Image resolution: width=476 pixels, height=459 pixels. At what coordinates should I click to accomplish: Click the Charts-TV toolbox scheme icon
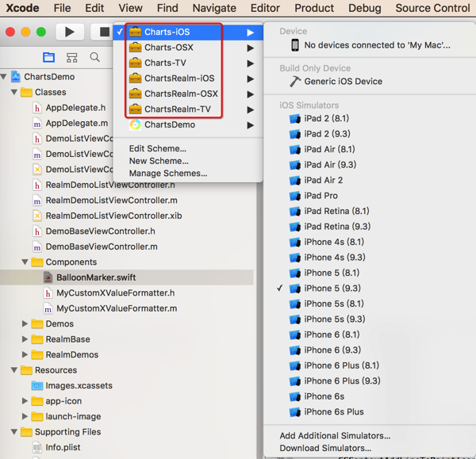click(135, 63)
